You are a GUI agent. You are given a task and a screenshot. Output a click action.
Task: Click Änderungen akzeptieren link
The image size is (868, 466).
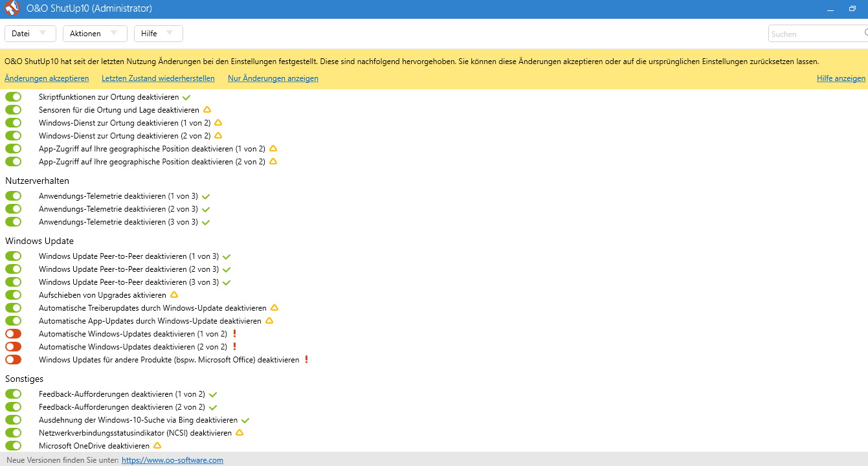click(x=47, y=78)
